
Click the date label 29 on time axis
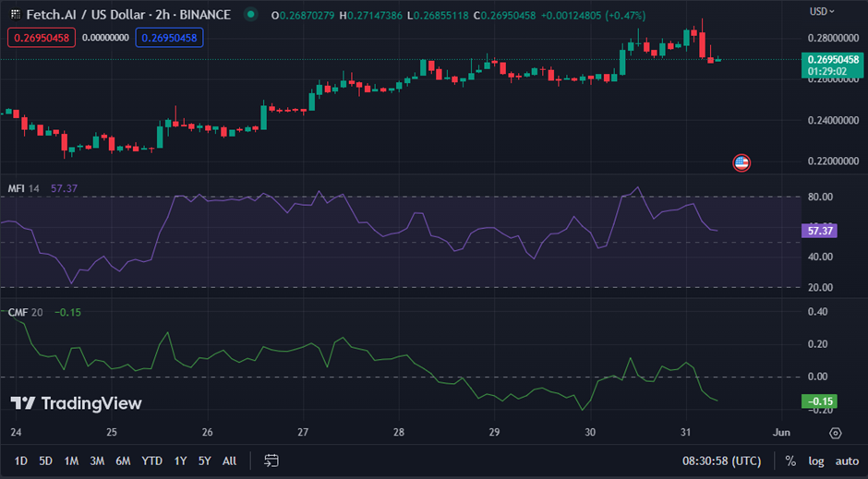(494, 433)
